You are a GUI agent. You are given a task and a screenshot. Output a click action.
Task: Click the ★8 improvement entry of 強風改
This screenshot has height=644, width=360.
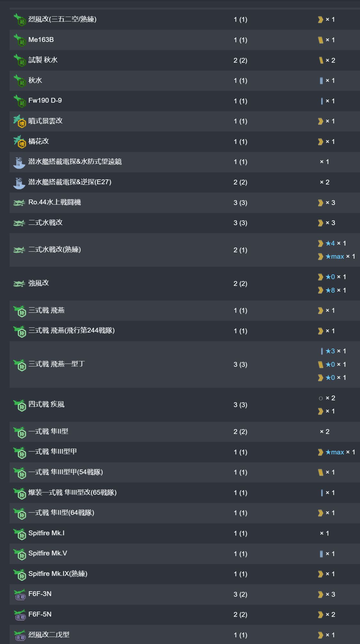(331, 290)
